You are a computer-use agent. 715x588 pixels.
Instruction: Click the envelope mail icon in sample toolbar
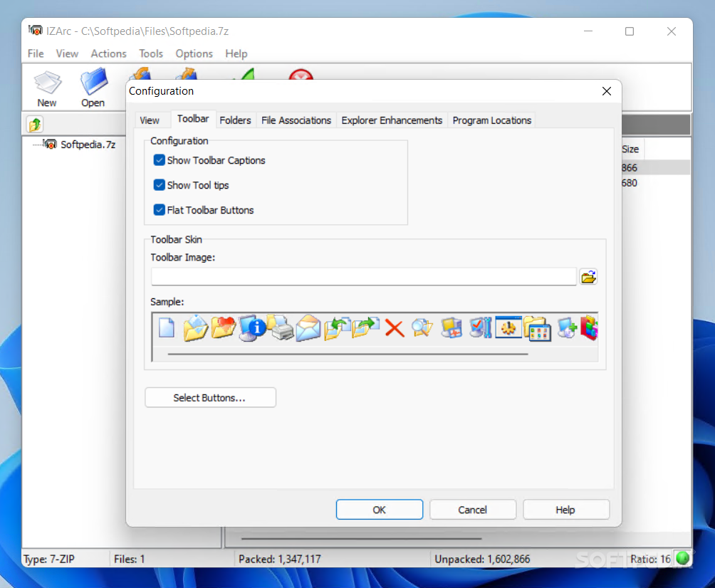[x=308, y=328]
